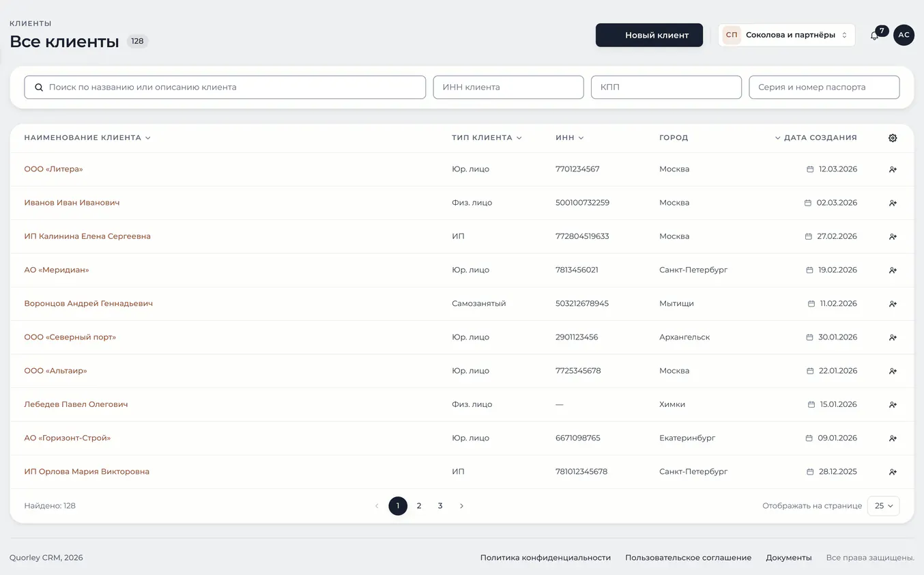Viewport: 924px width, 575px height.
Task: Open Пользовательское соглашение link
Action: click(688, 558)
